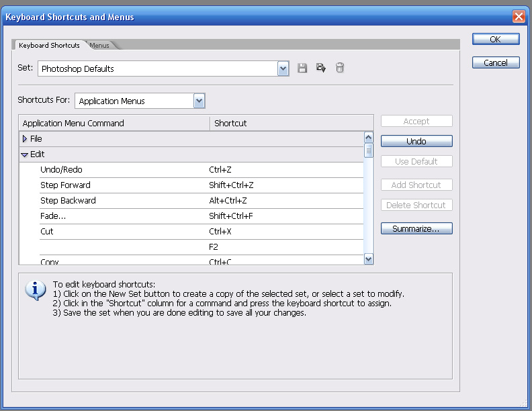
Task: Select the Fade... command row
Action: click(x=202, y=216)
